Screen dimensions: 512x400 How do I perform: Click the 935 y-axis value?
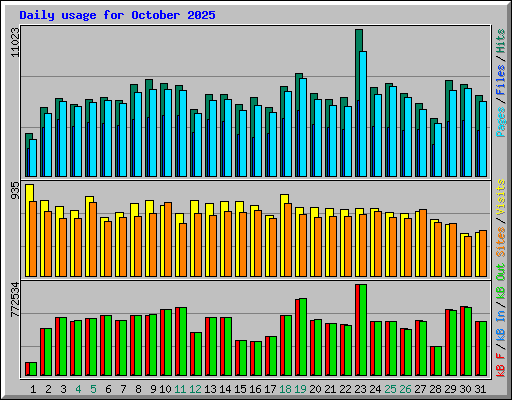point(16,191)
